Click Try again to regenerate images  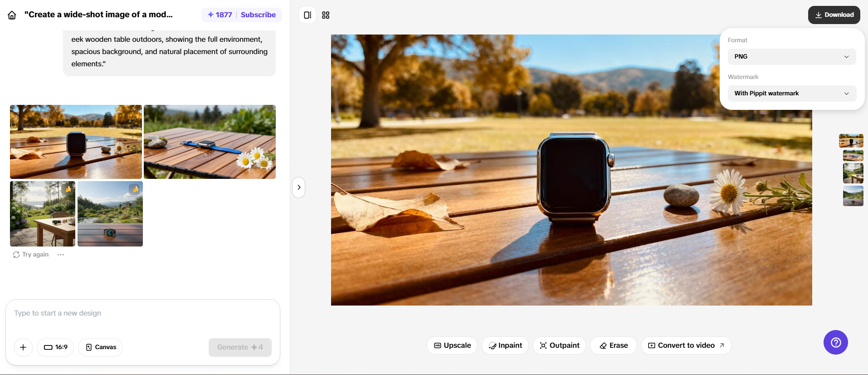(31, 255)
